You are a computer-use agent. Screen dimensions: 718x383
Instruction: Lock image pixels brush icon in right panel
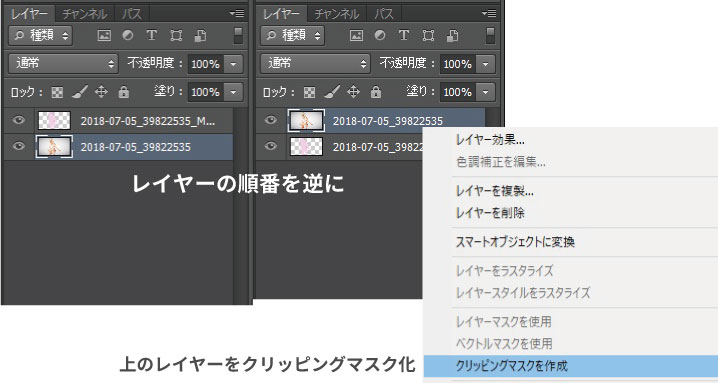click(332, 92)
